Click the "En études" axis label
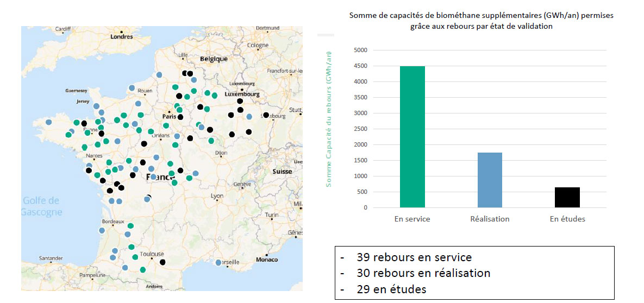Viewport: 644px width, 303px height. pos(567,219)
